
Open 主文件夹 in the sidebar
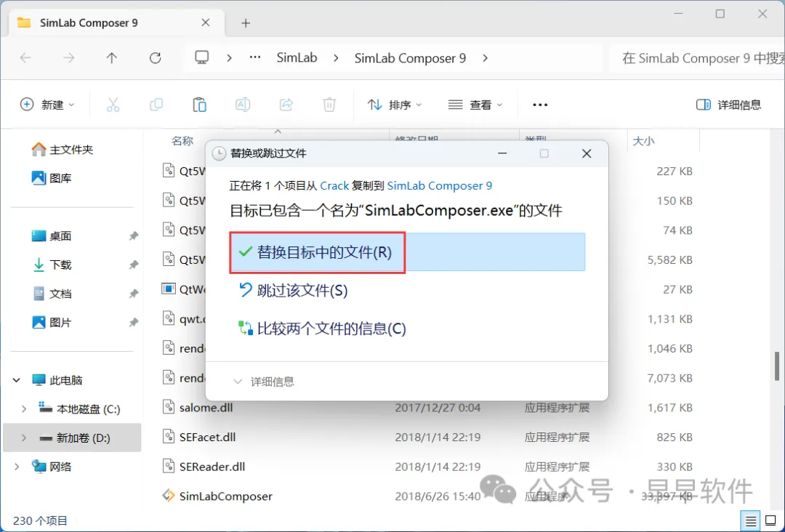[x=62, y=149]
